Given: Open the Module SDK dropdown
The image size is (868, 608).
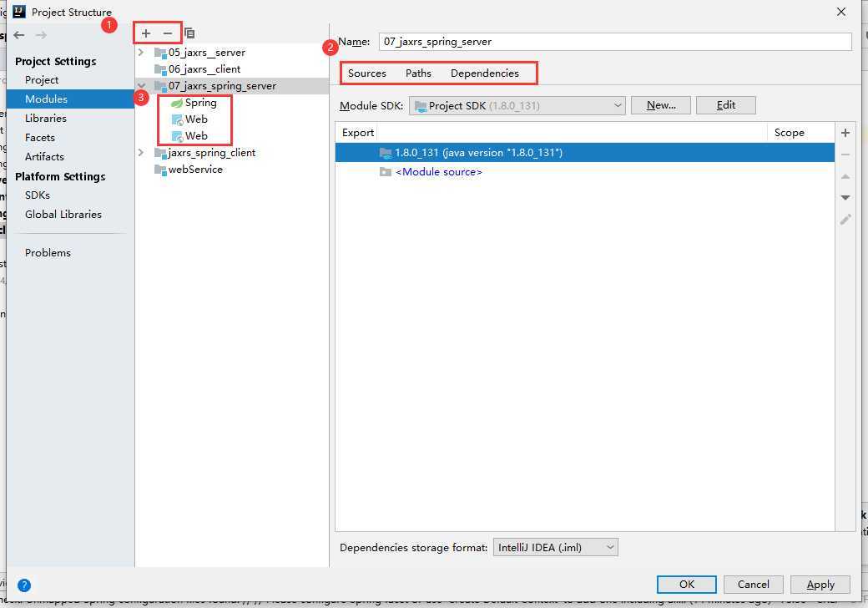Looking at the screenshot, I should click(x=517, y=106).
